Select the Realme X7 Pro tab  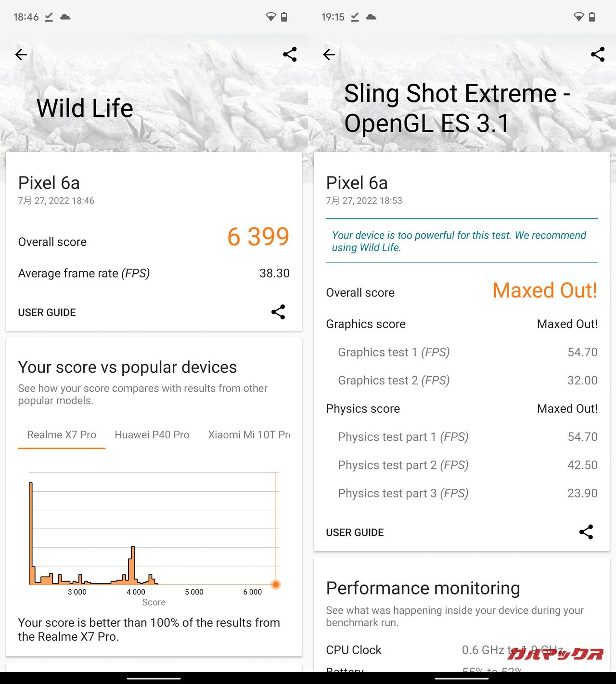pyautogui.click(x=62, y=435)
